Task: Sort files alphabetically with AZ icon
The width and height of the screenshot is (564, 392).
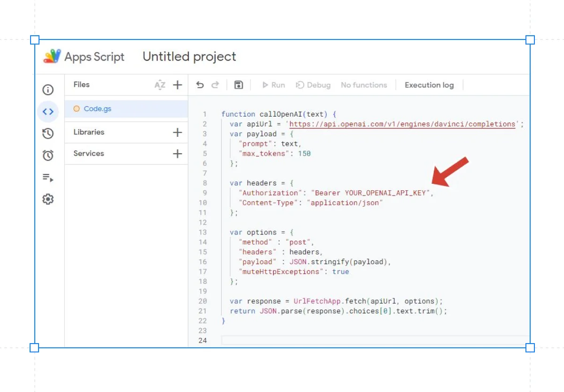Action: click(x=160, y=85)
